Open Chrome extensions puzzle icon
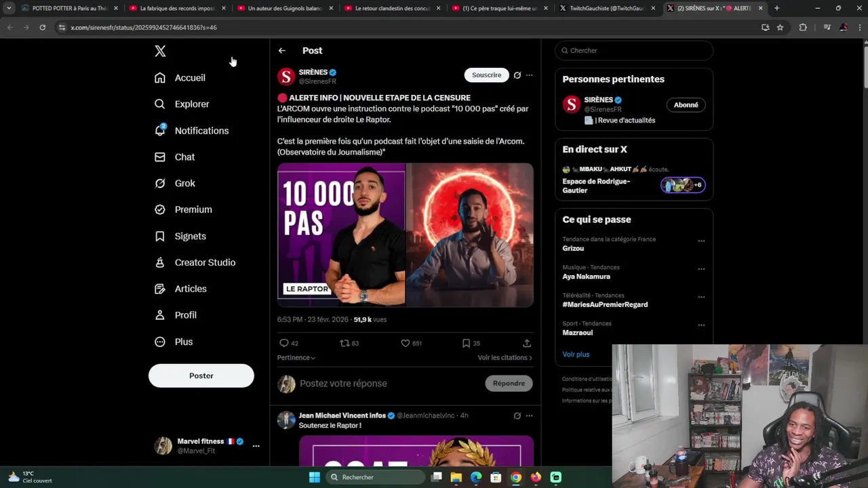Image resolution: width=868 pixels, height=488 pixels. pyautogui.click(x=803, y=28)
